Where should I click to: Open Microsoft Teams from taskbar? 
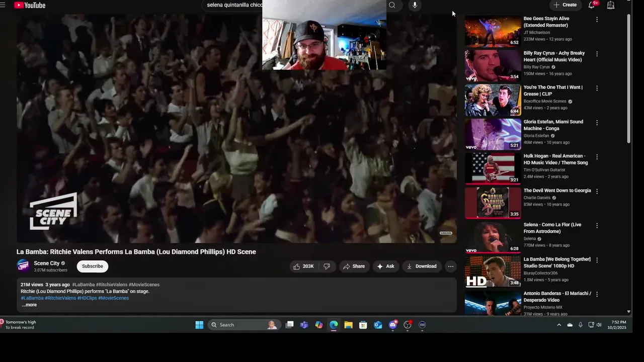(304, 325)
